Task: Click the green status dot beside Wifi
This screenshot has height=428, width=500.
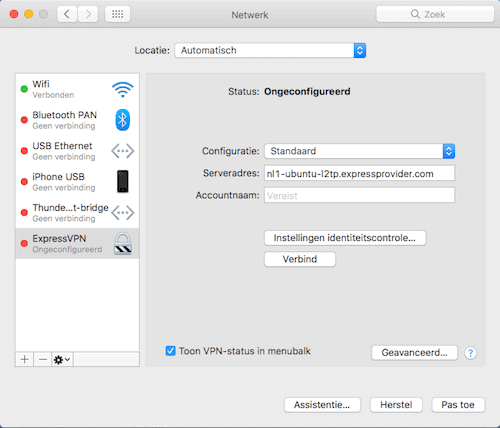Action: [x=24, y=89]
